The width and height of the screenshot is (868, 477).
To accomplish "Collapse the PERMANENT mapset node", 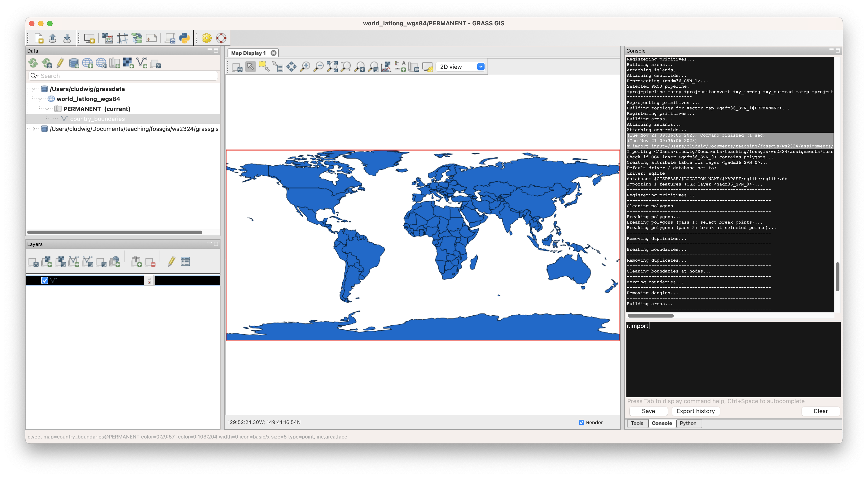I will (47, 109).
